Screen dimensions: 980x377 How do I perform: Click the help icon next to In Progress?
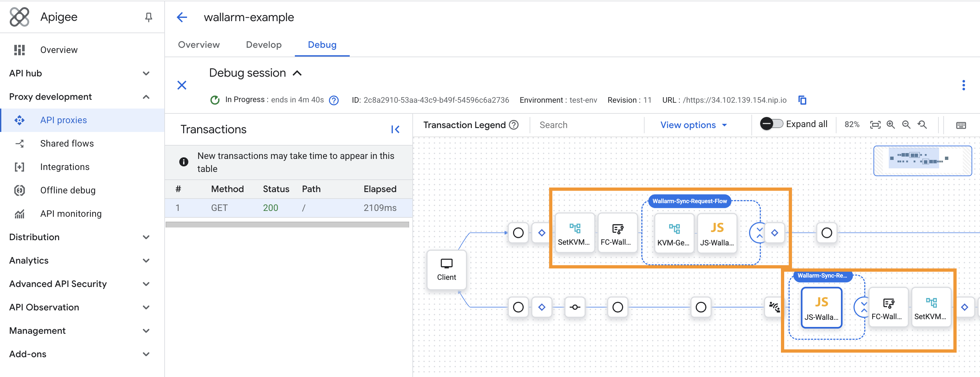coord(333,100)
